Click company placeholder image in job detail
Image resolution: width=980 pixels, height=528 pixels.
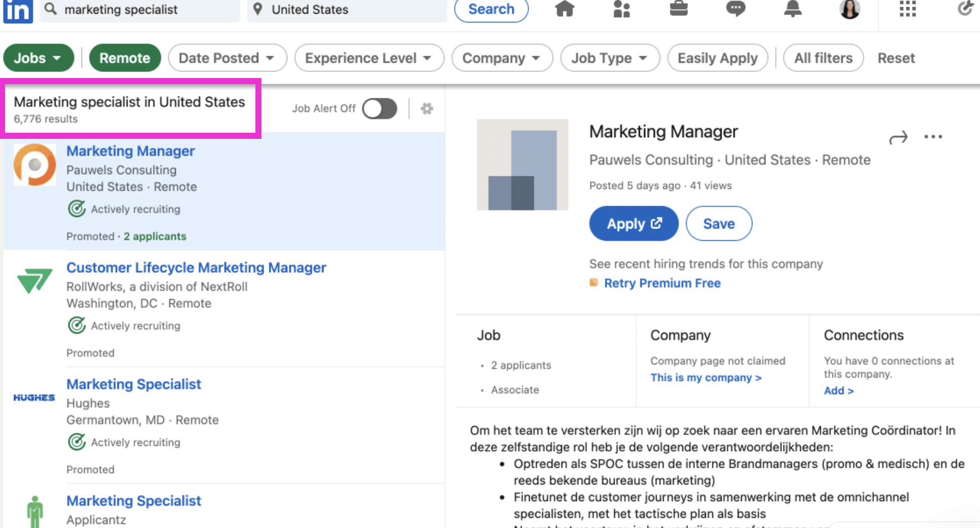point(522,165)
